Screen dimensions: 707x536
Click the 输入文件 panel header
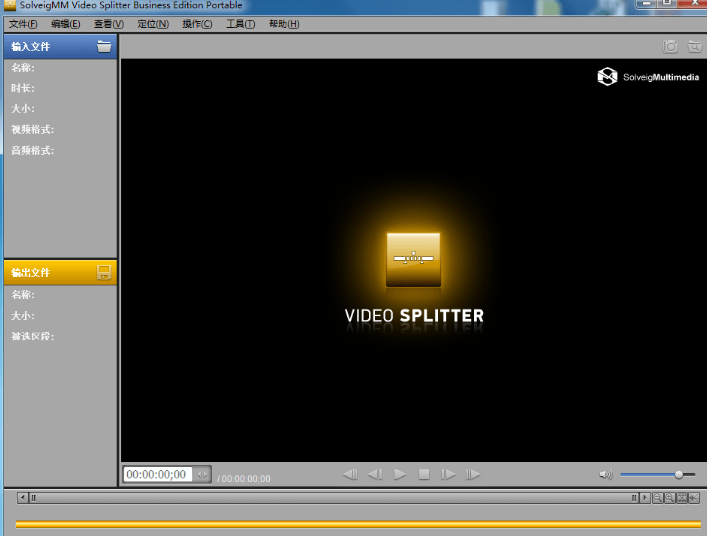pyautogui.click(x=60, y=46)
